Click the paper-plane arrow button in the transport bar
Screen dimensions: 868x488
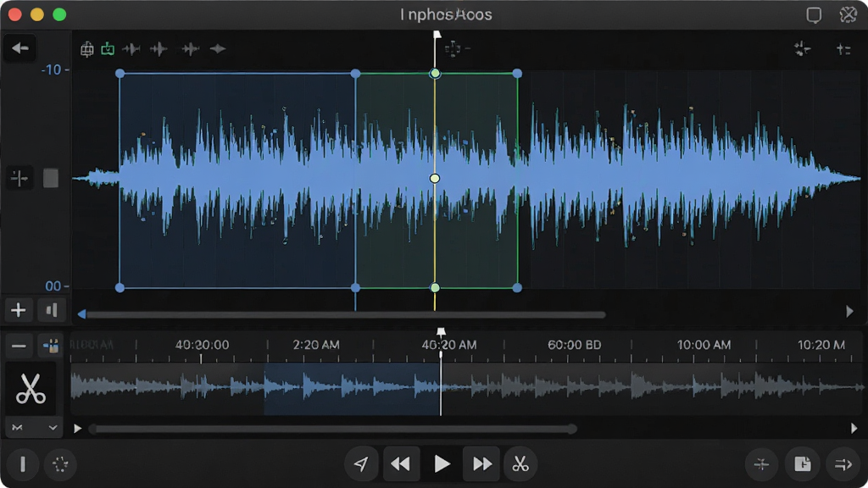click(361, 463)
